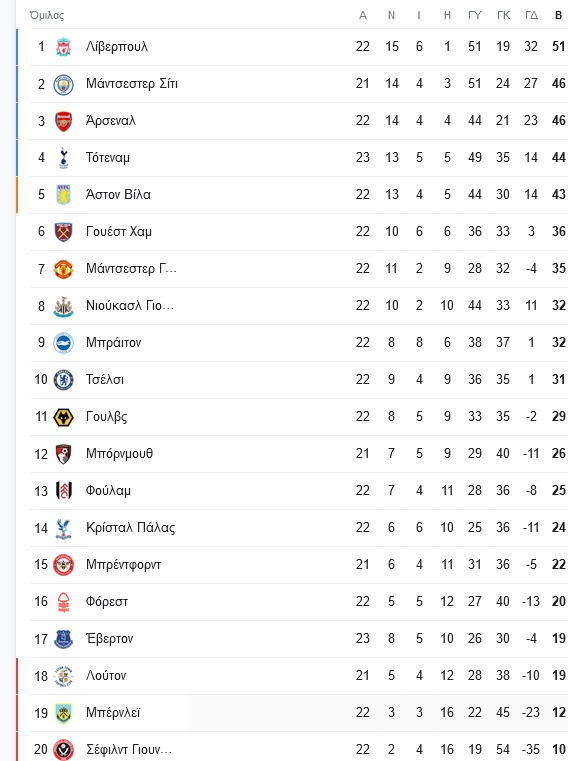Click the Everton club crest
The height and width of the screenshot is (761, 568).
pos(63,639)
